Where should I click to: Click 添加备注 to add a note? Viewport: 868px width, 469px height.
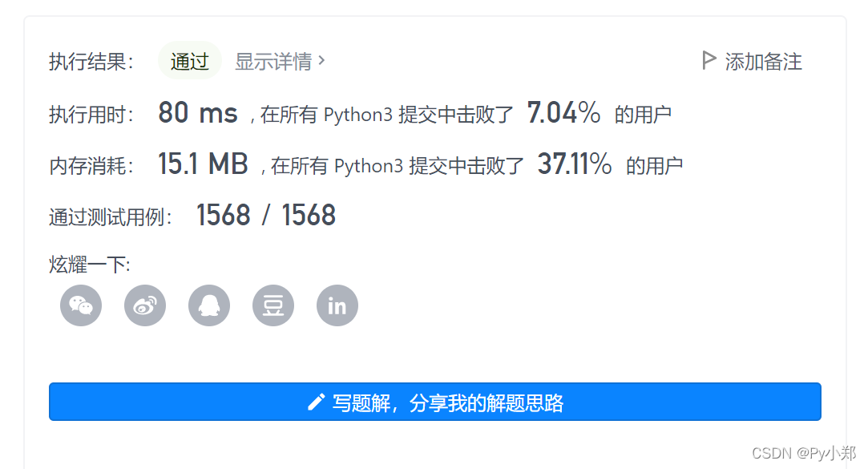click(x=762, y=61)
